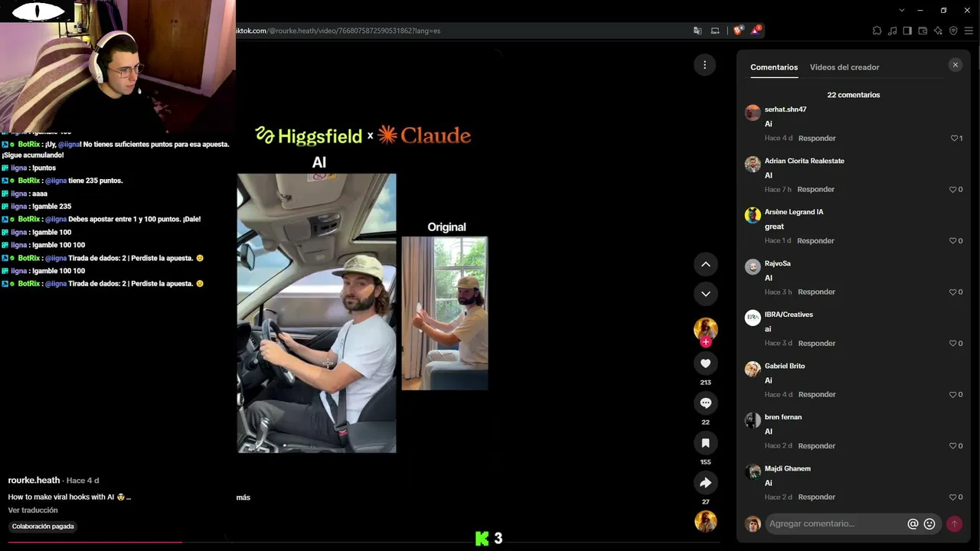Reply to bren fernan's comment
This screenshot has height=551, width=980.
(817, 446)
